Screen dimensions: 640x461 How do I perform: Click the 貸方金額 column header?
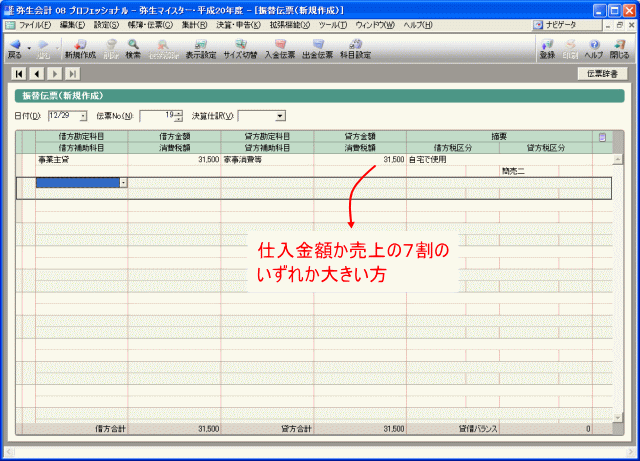pos(360,136)
